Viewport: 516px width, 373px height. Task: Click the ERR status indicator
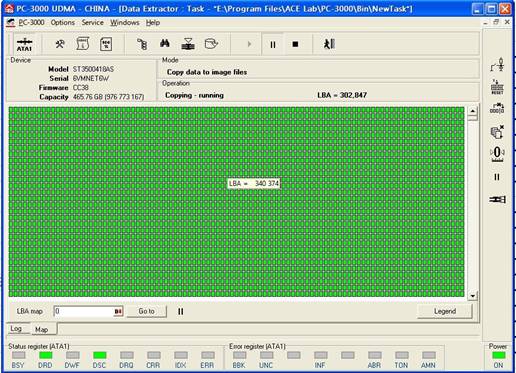pos(208,355)
